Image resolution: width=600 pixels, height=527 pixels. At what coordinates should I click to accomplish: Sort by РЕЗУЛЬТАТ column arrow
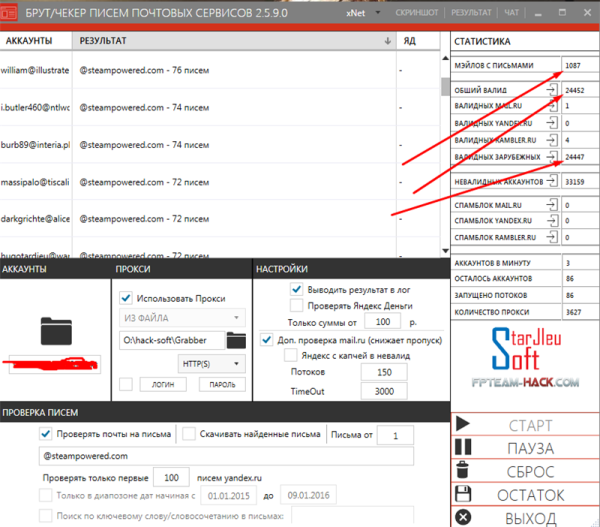point(387,41)
